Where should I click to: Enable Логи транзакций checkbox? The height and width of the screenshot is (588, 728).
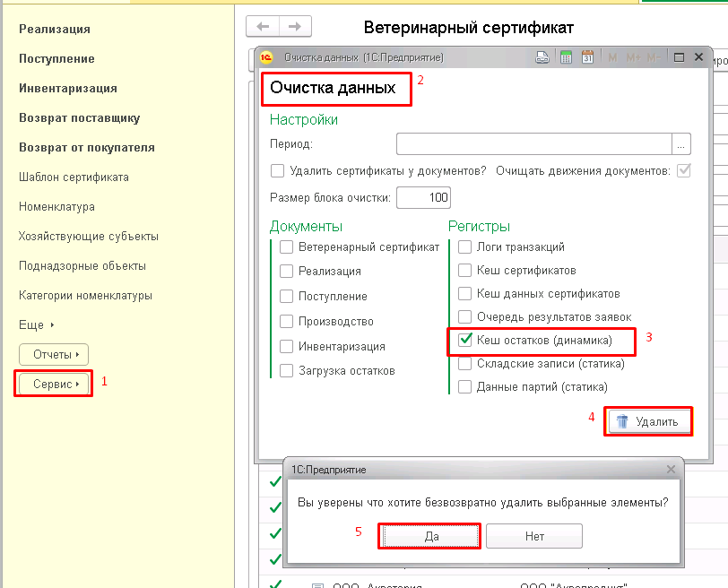pos(464,246)
